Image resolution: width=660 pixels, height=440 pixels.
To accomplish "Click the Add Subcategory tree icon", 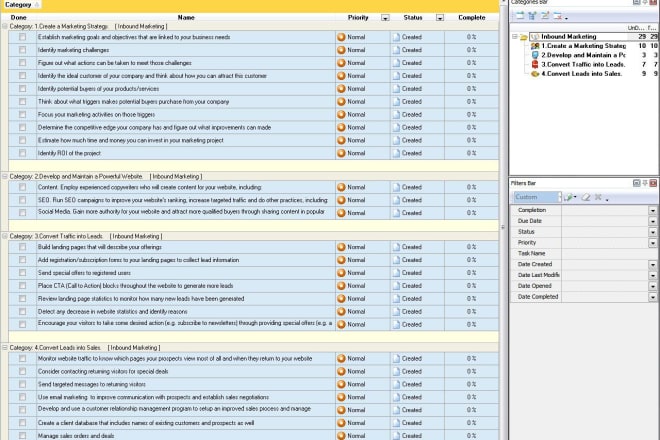I will click(532, 16).
